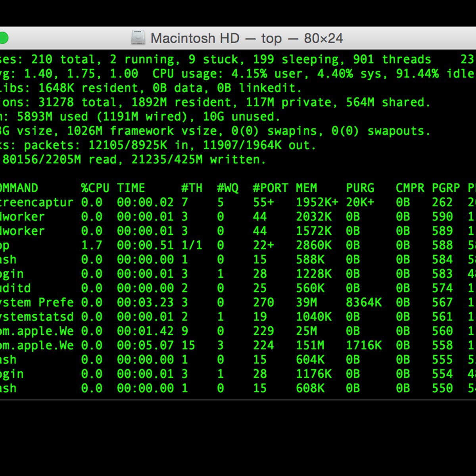Click the '1176K' memory value

[313, 374]
